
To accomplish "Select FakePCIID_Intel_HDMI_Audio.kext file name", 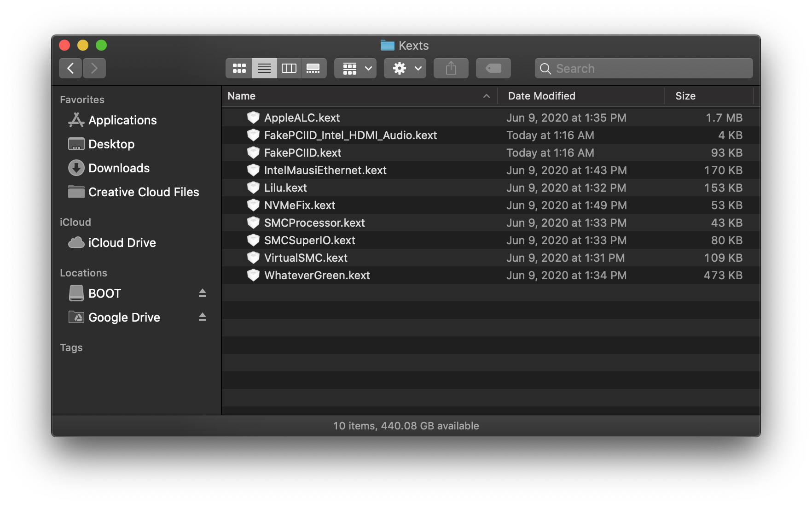I will tap(350, 135).
